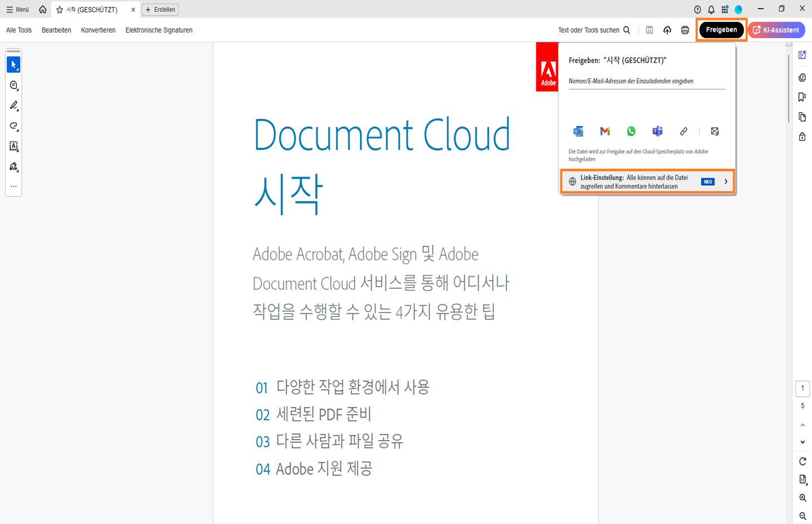The height and width of the screenshot is (524, 812).
Task: Expand more tools ellipsis in left toolbar
Action: (x=14, y=186)
